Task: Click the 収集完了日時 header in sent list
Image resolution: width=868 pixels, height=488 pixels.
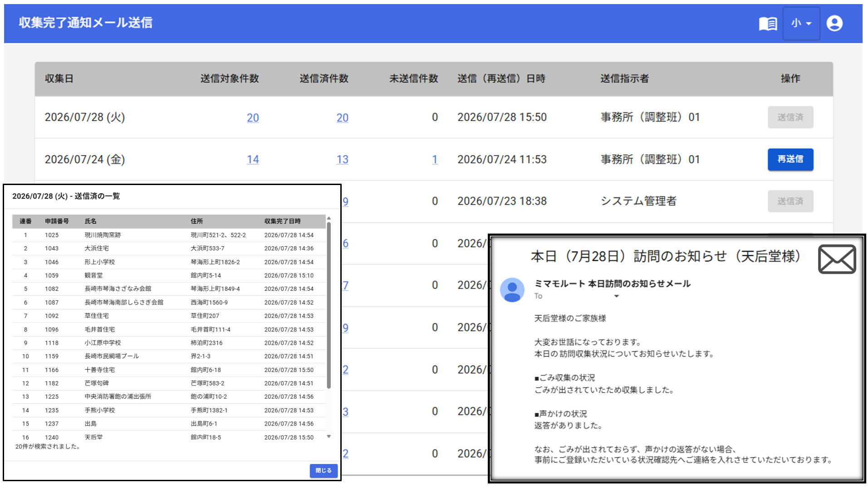Action: [282, 221]
